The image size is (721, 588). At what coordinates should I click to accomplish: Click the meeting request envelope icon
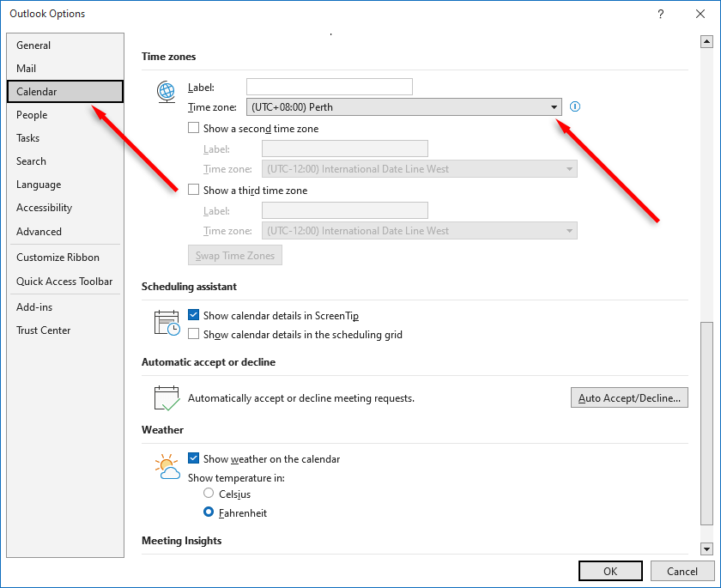(x=166, y=397)
